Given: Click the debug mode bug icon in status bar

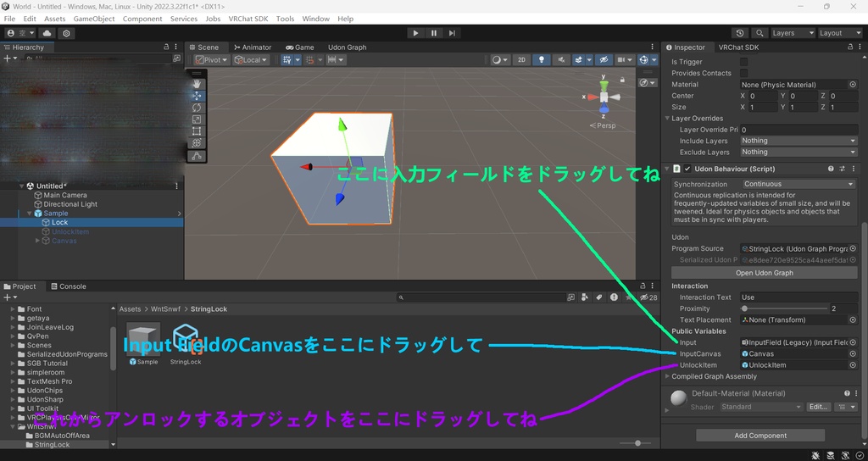Looking at the screenshot, I should 815,455.
